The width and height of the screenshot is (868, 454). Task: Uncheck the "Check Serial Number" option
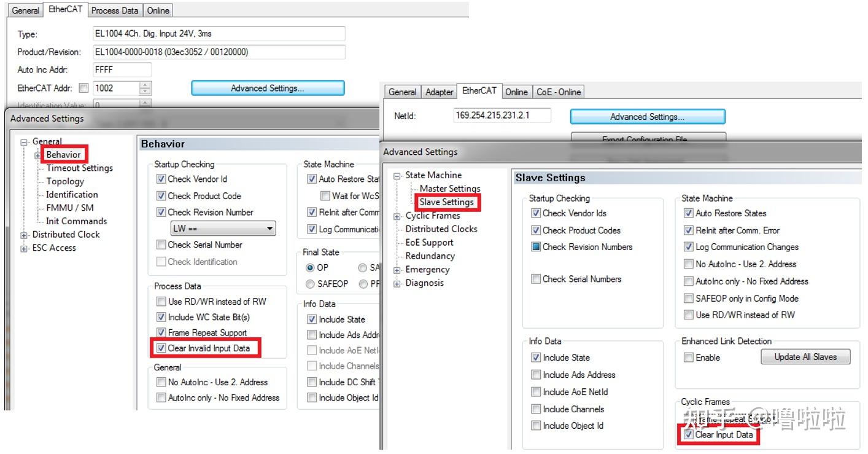click(x=161, y=245)
